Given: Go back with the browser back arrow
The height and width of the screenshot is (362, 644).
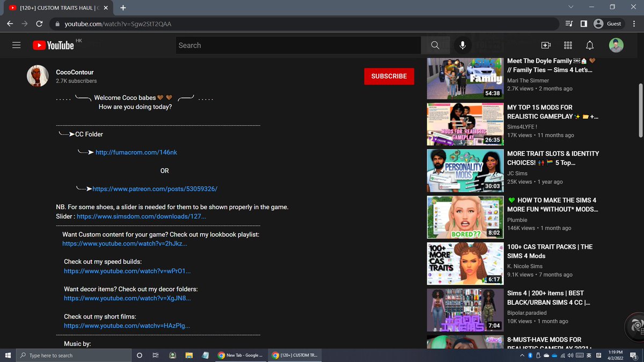Looking at the screenshot, I should pos(10,24).
